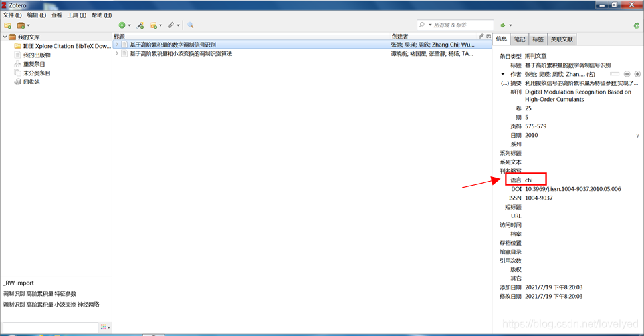644x336 pixels.
Task: Open Advanced Search magnifier icon
Action: 191,25
